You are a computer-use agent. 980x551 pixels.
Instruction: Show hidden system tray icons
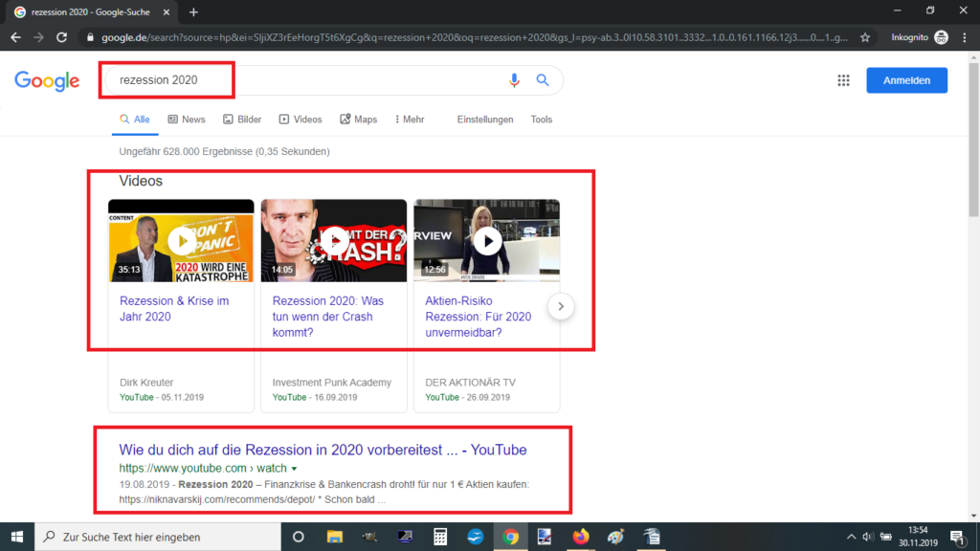coord(851,537)
